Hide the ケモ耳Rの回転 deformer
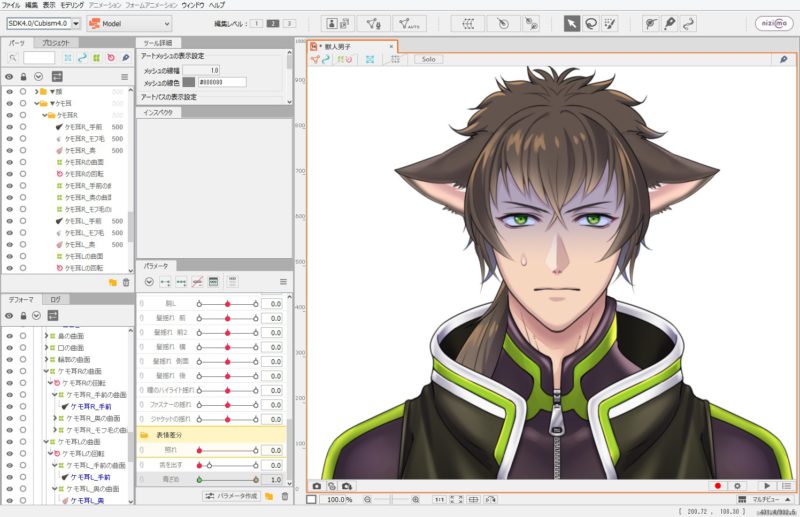 (9, 383)
